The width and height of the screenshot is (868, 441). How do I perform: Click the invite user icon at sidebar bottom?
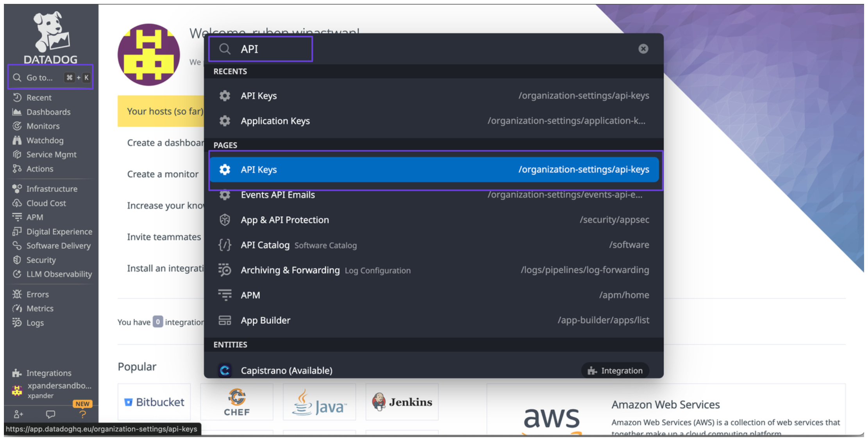(x=18, y=414)
